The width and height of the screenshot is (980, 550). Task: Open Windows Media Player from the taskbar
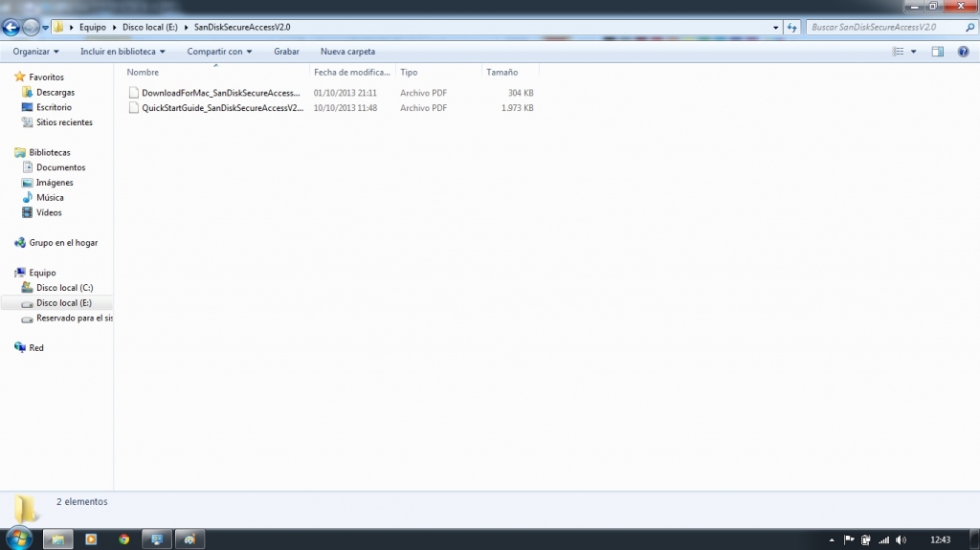pyautogui.click(x=91, y=539)
